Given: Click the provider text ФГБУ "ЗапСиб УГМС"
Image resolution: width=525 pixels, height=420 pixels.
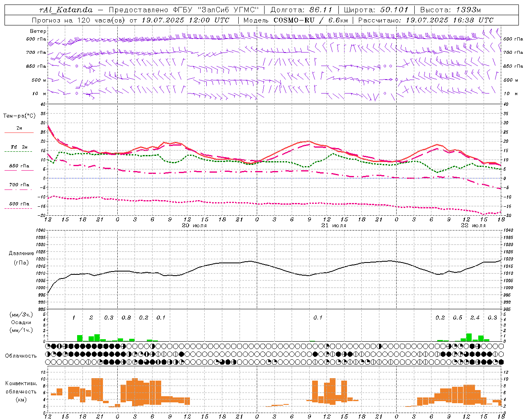Looking at the screenshot, I should (216, 9).
